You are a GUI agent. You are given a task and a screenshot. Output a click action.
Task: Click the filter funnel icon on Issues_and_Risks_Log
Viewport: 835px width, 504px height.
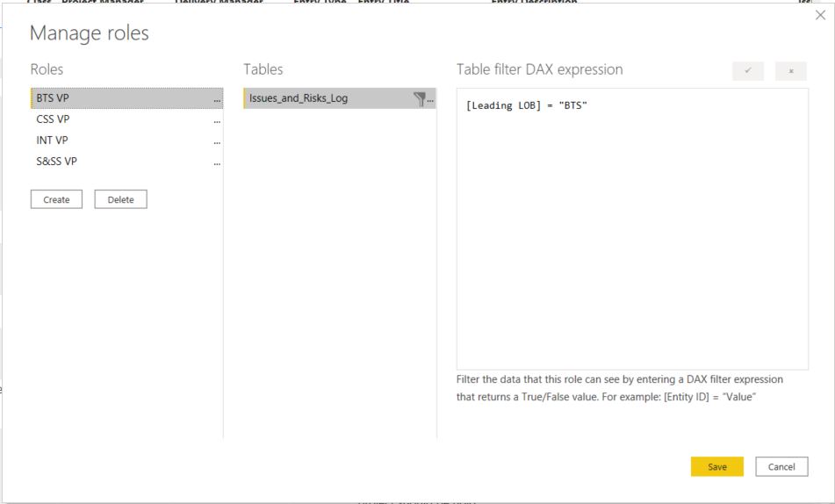coord(420,98)
